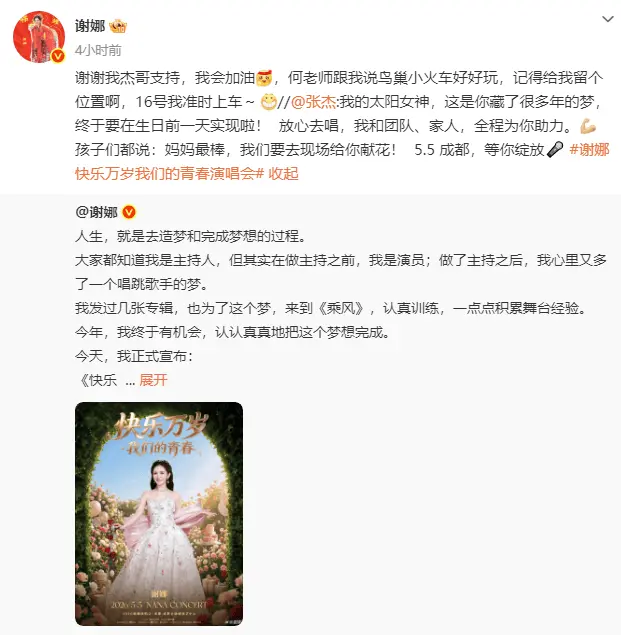Click the 4小时前 post timestamp
The width and height of the screenshot is (621, 635).
pos(98,50)
